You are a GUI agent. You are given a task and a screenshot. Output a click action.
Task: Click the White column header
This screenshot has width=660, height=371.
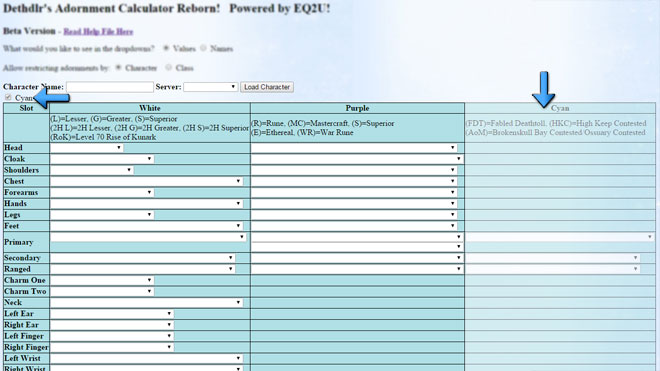[150, 108]
